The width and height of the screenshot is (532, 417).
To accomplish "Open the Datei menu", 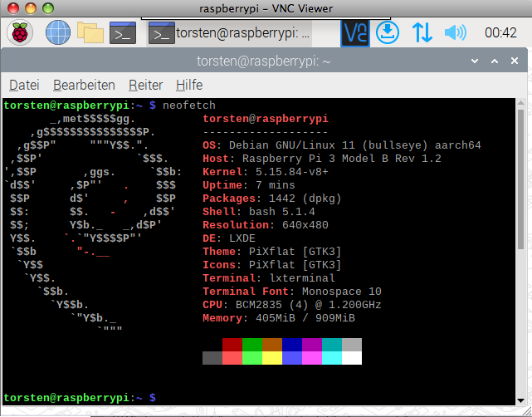I will point(24,85).
